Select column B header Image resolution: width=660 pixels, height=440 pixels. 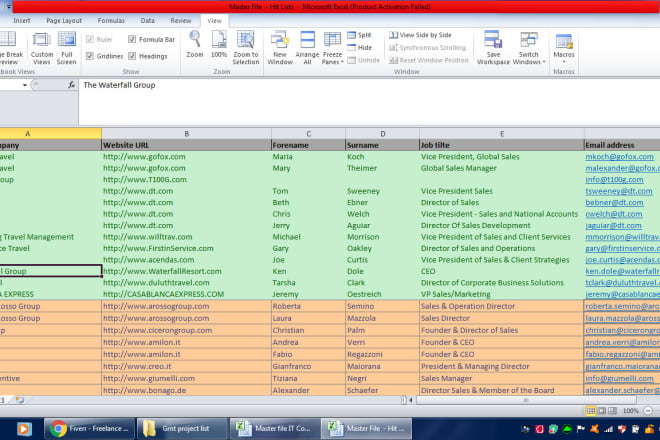click(186, 133)
